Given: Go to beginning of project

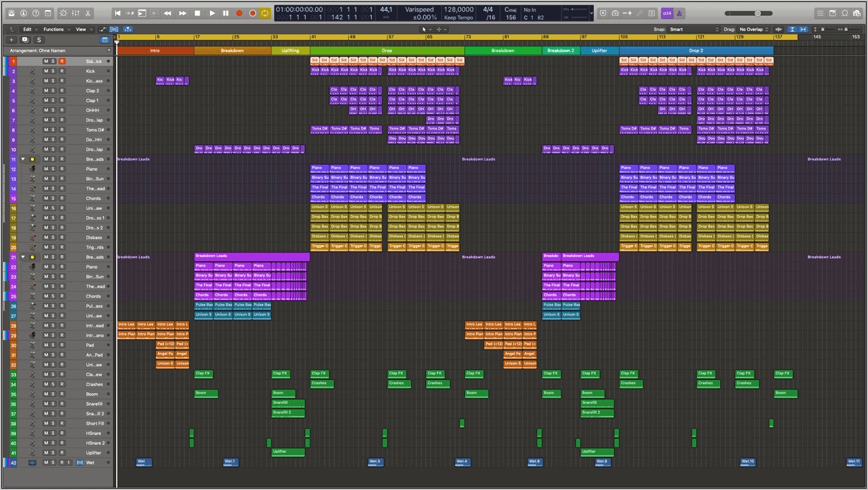Looking at the screenshot, I should click(x=117, y=13).
